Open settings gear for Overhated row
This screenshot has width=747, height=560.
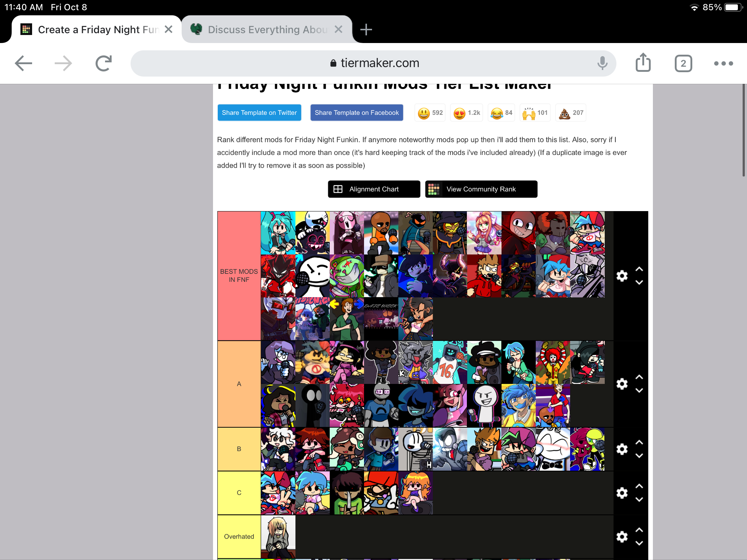coord(622,537)
